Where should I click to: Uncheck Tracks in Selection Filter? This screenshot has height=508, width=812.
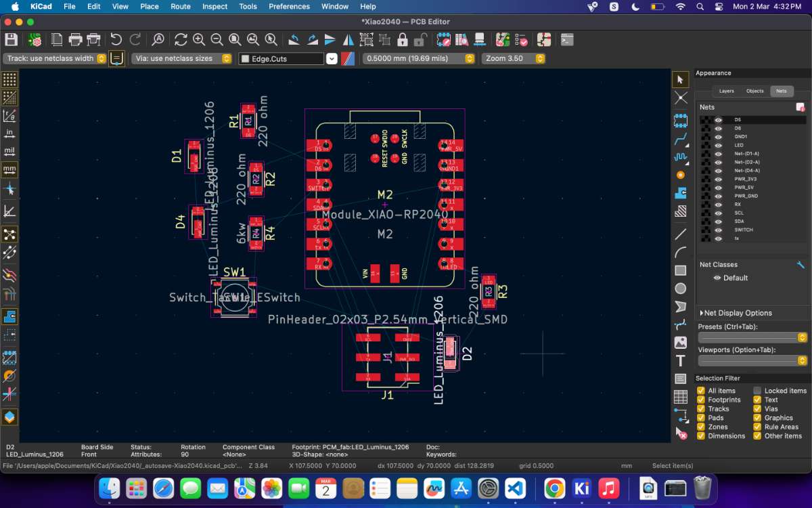click(702, 409)
